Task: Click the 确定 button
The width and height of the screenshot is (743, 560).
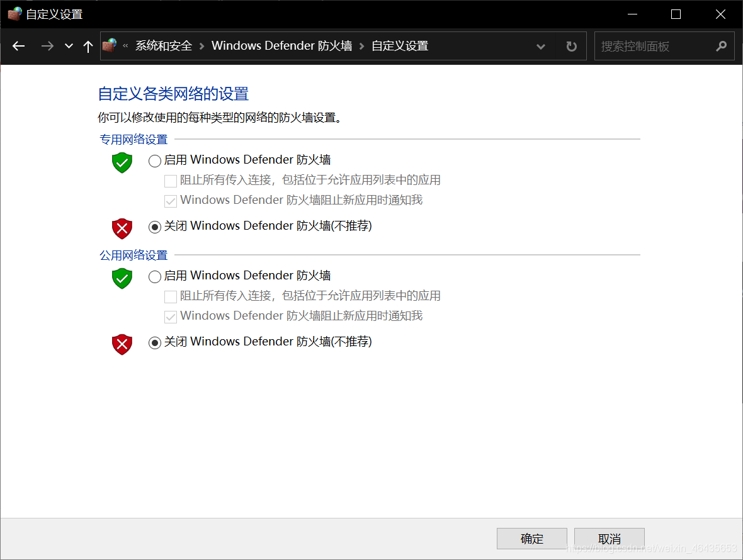Action: pyautogui.click(x=531, y=539)
